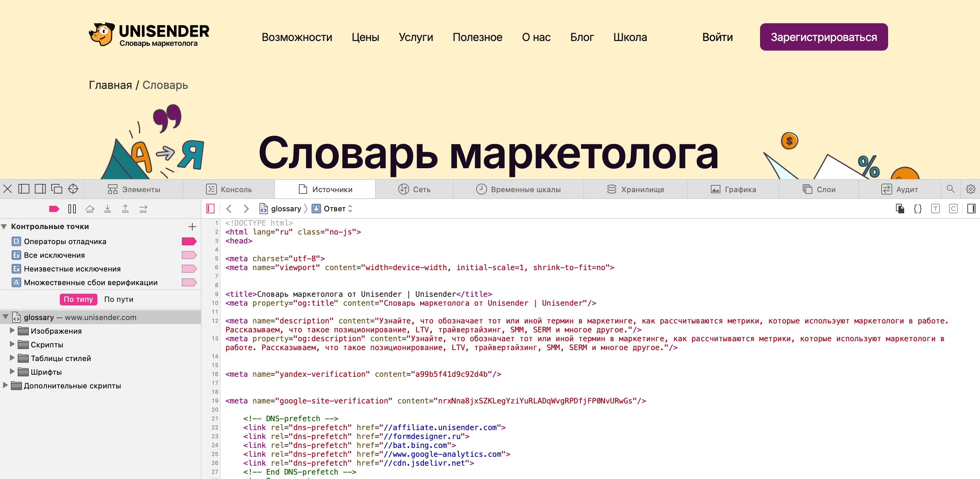
Task: Open Услуги site menu
Action: [x=416, y=37]
